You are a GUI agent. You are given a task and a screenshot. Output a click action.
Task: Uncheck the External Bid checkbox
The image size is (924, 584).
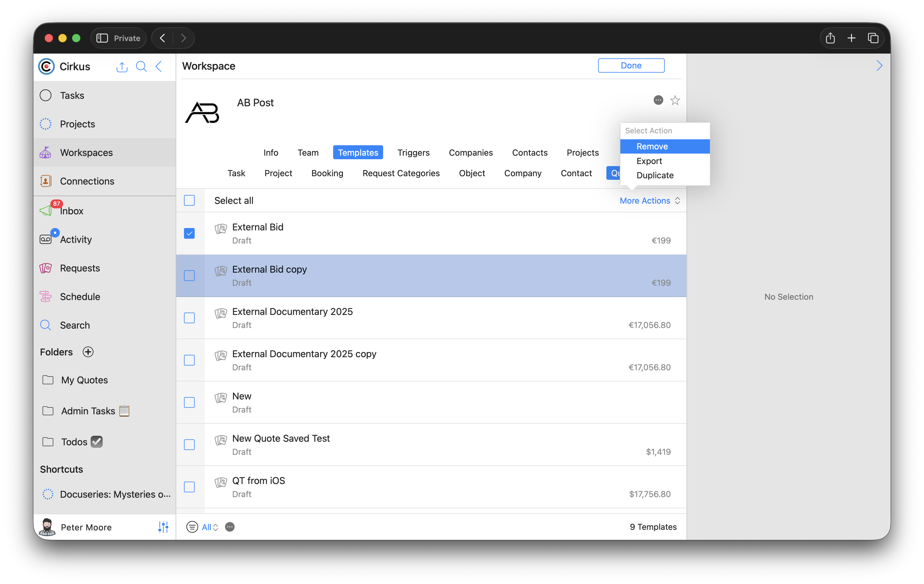tap(189, 233)
